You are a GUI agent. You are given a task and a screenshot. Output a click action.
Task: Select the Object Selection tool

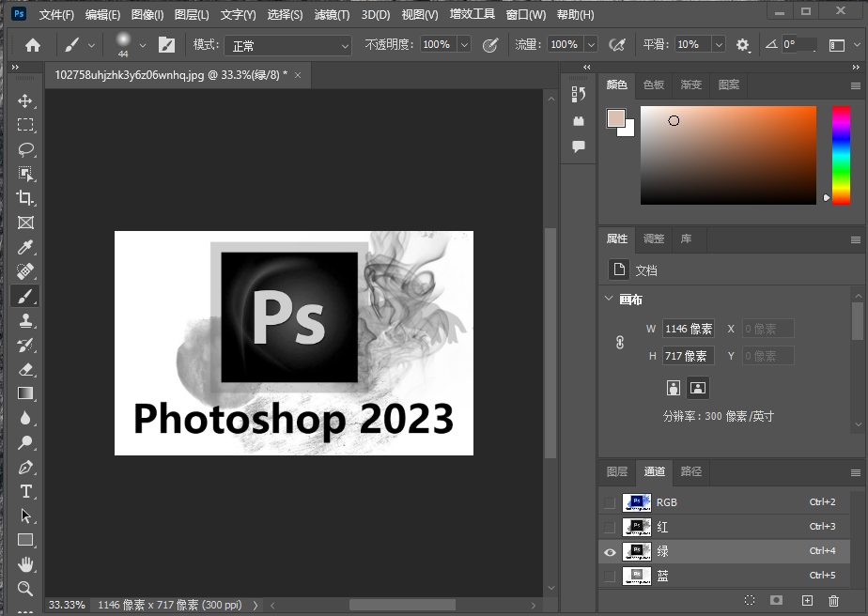point(25,174)
